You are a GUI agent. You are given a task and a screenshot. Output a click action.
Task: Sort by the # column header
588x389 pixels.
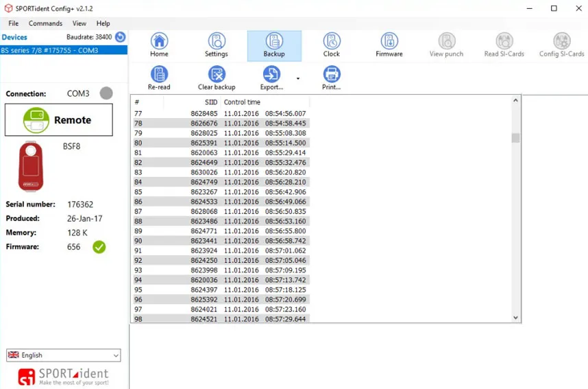coord(148,102)
